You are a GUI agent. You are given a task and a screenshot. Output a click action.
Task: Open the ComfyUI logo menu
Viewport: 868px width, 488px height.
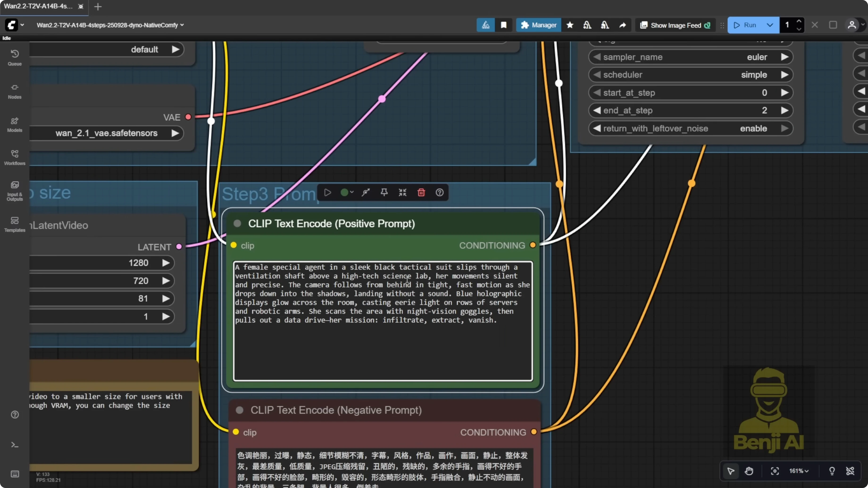[x=12, y=25]
